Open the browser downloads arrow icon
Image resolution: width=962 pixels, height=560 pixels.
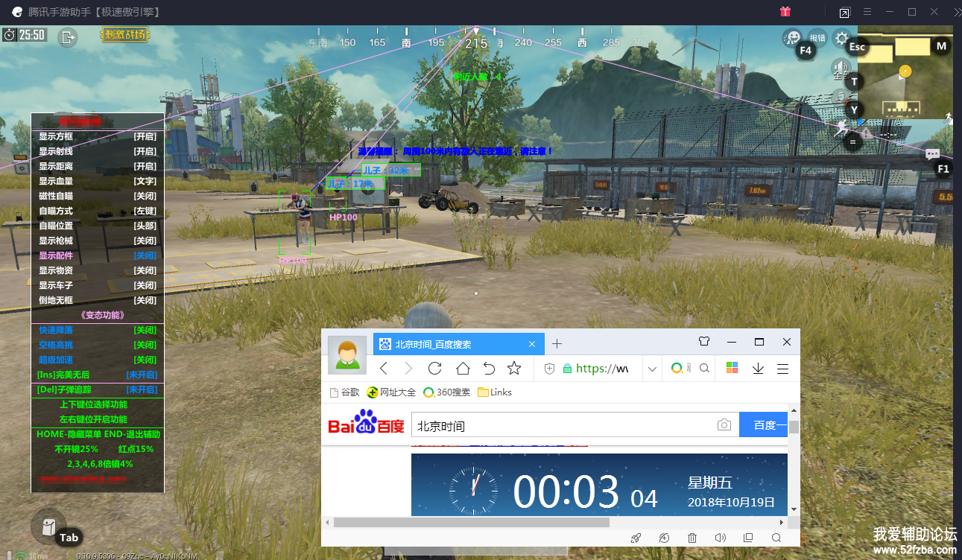coord(758,369)
